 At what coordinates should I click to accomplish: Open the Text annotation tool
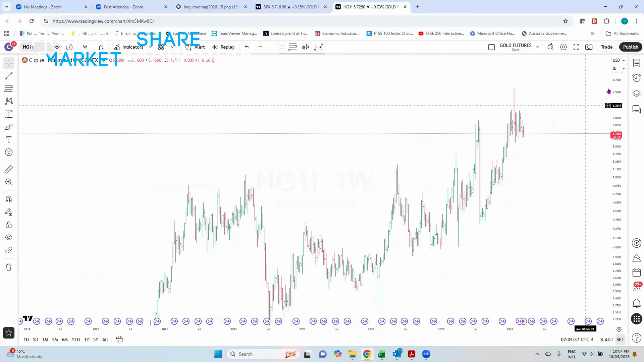(x=8, y=139)
